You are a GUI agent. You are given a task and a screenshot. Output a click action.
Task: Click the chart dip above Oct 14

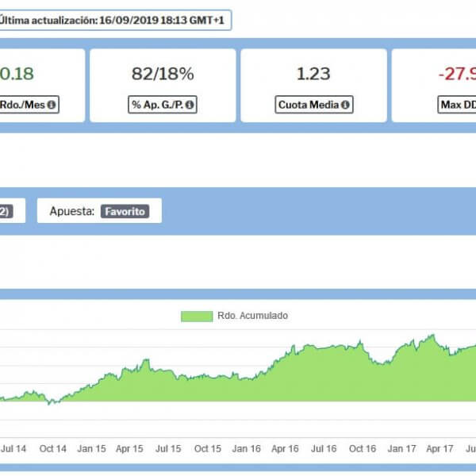50,402
